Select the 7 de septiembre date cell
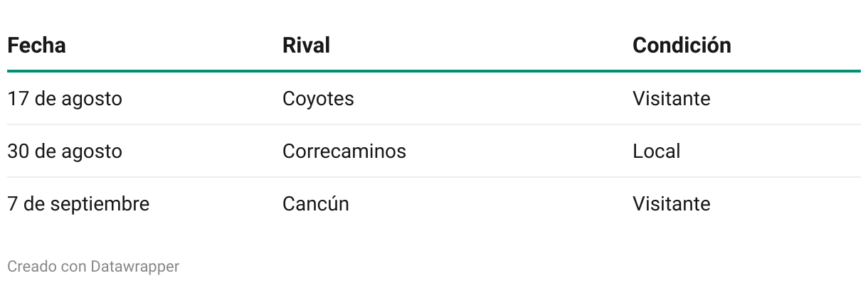The width and height of the screenshot is (868, 283). tap(78, 204)
